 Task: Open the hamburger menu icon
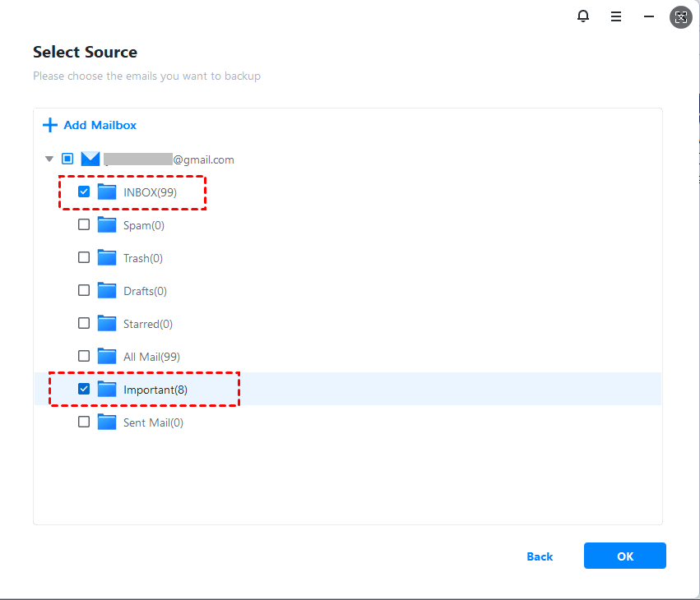[x=616, y=16]
